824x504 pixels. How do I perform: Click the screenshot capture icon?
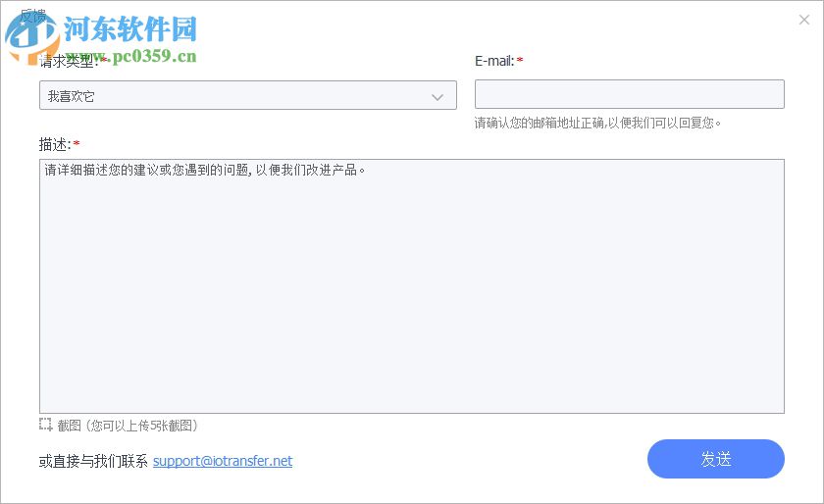coord(46,425)
